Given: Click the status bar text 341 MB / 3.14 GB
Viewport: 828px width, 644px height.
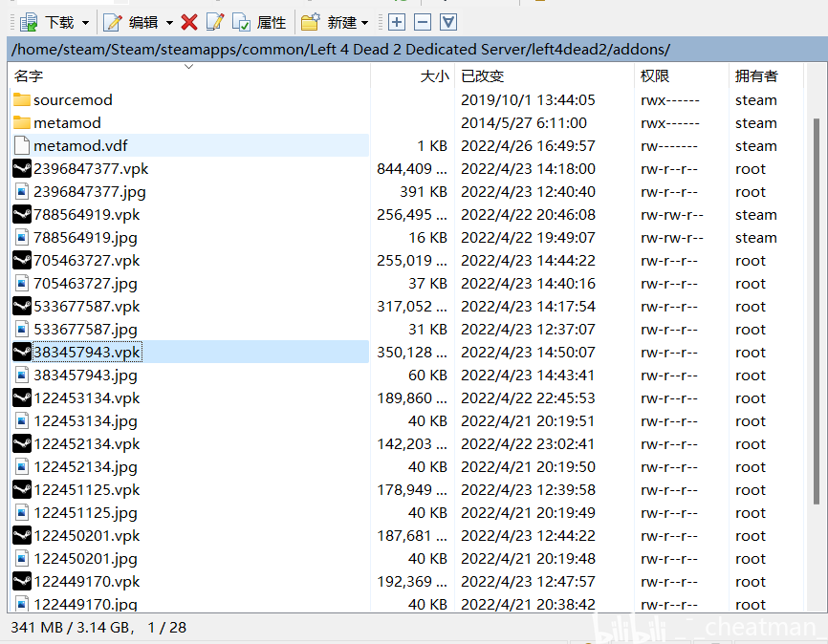Looking at the screenshot, I should click(x=70, y=627).
